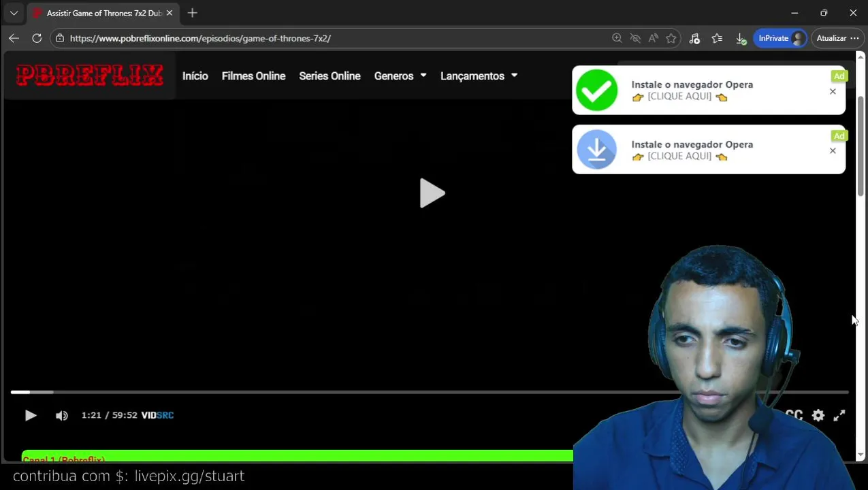This screenshot has width=868, height=490.
Task: Open the Downloads icon
Action: tap(741, 38)
